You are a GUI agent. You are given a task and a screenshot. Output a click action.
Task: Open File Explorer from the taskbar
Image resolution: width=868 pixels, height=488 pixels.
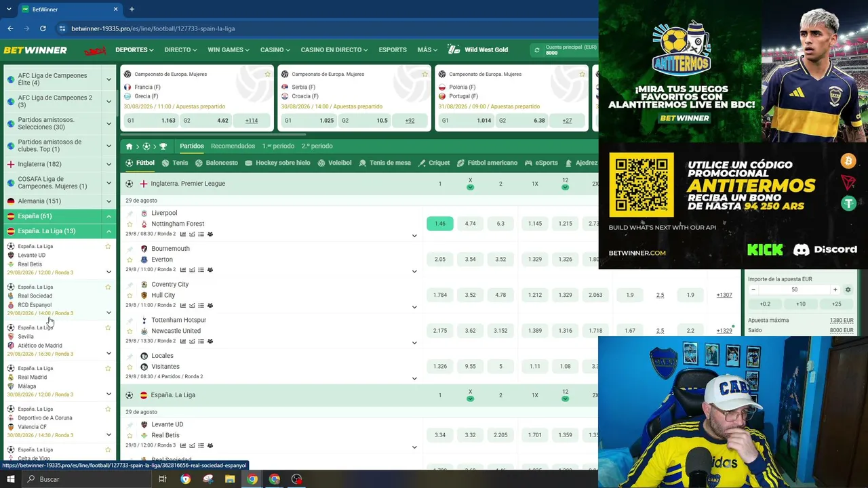(x=230, y=479)
